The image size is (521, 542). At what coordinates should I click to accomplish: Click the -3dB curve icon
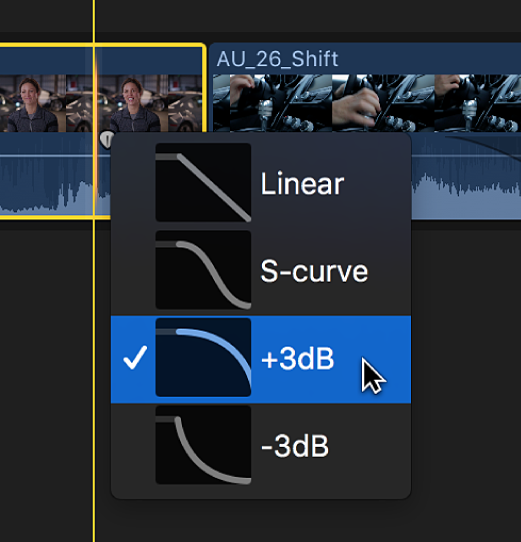(x=203, y=445)
